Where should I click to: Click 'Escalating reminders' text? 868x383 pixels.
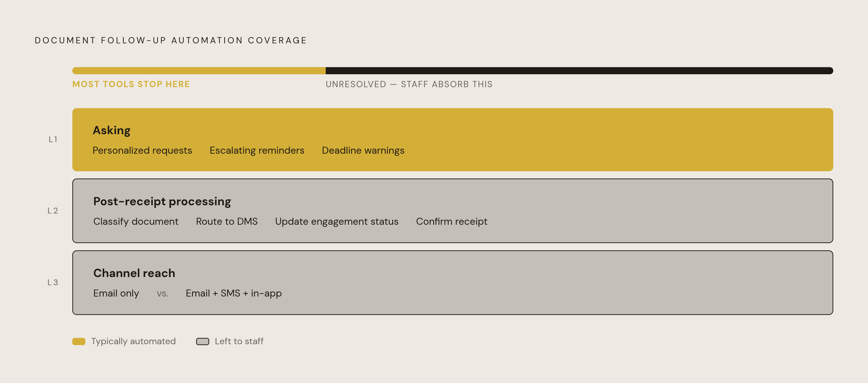coord(257,151)
